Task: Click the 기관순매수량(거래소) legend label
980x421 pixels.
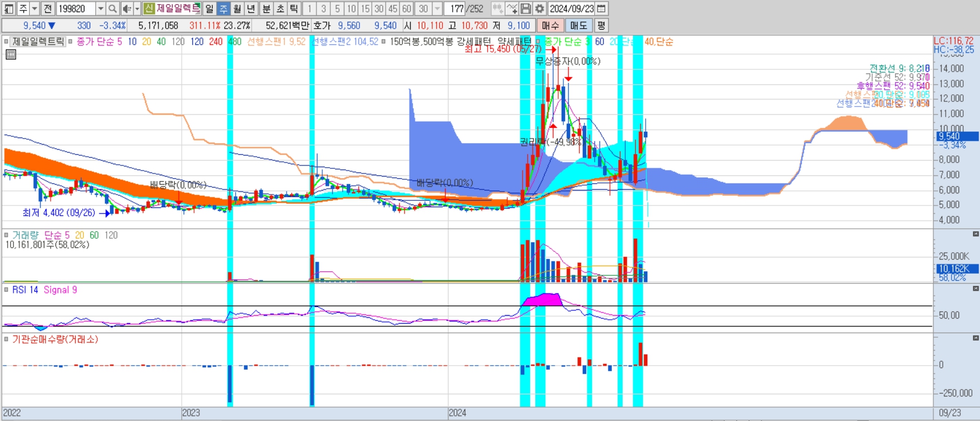Action: coord(55,339)
